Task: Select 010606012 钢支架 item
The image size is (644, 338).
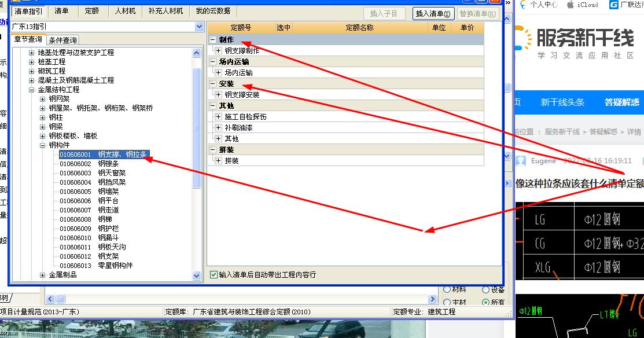Action: pos(89,256)
